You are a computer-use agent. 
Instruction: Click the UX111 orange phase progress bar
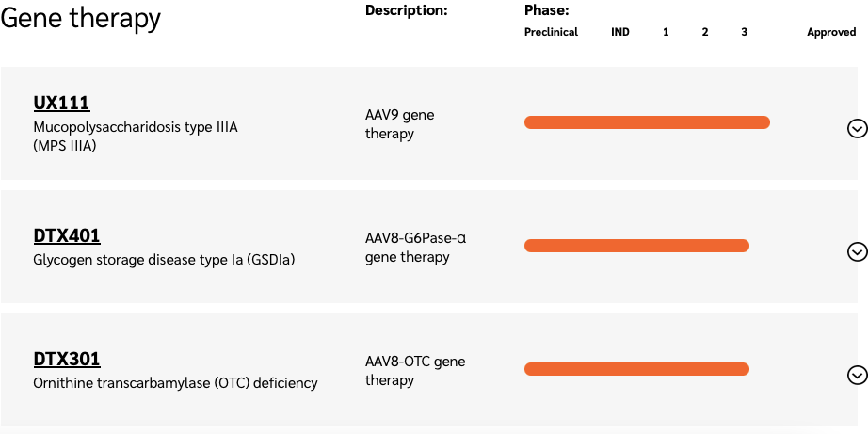pos(647,122)
